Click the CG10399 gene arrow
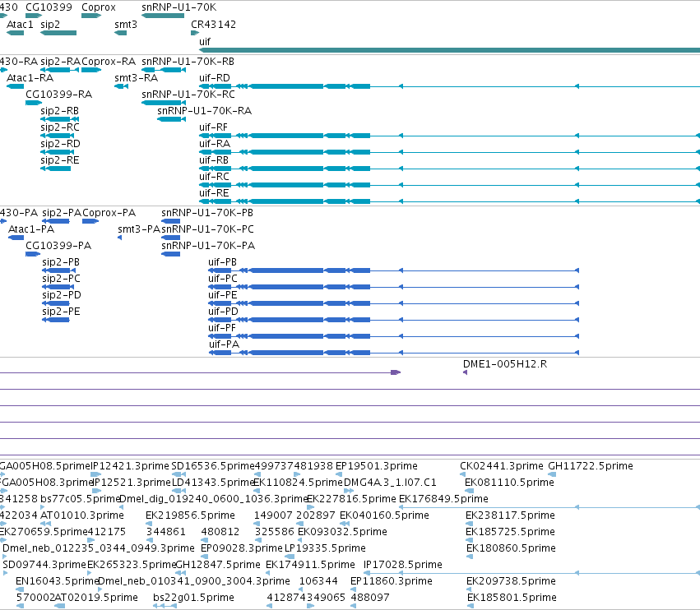Screen dimensions: 700x610 click(34, 16)
